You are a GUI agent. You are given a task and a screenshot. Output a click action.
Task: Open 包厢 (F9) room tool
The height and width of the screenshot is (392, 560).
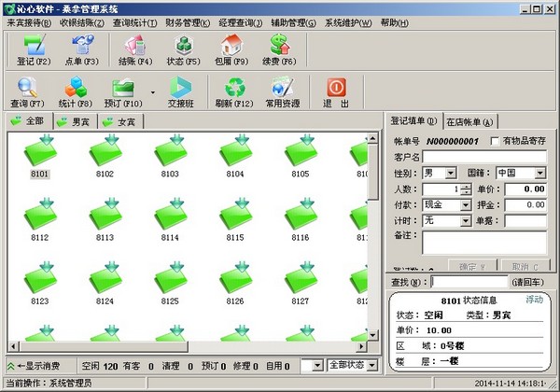click(231, 49)
